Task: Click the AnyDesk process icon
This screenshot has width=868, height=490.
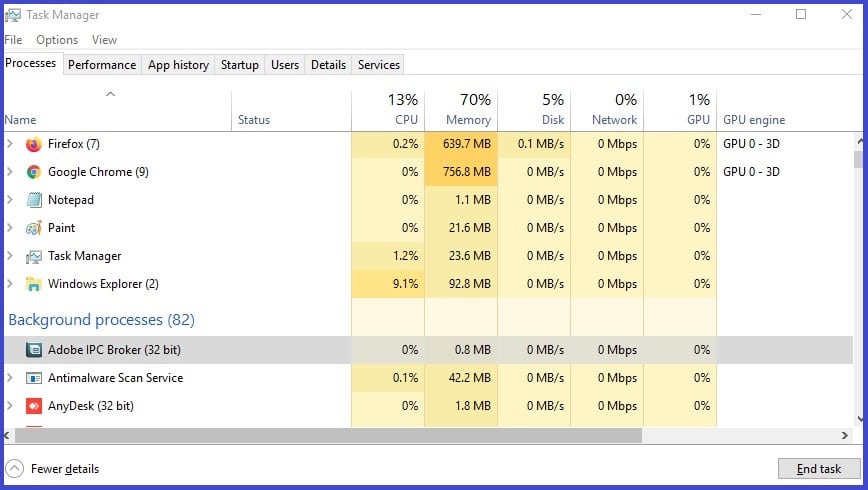Action: [34, 406]
